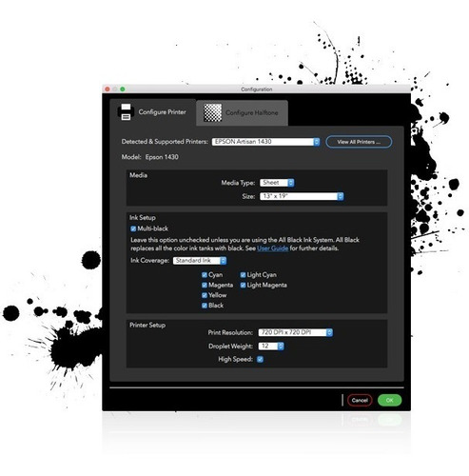Uncheck the Yellow ink checkbox

pos(205,295)
